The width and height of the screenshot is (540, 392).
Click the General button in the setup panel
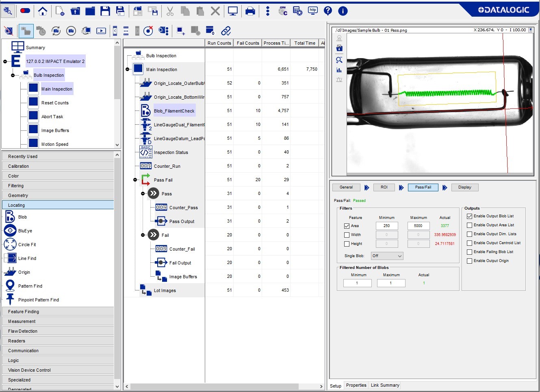[x=346, y=187]
